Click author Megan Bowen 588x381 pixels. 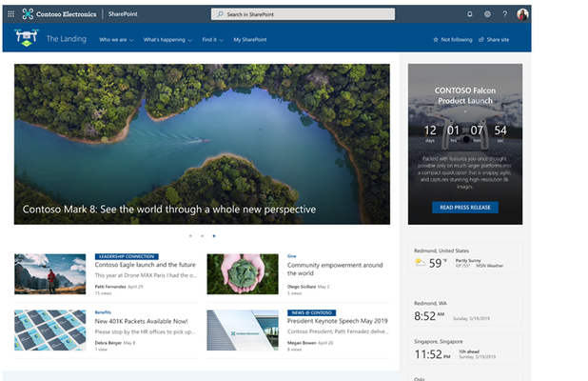302,343
